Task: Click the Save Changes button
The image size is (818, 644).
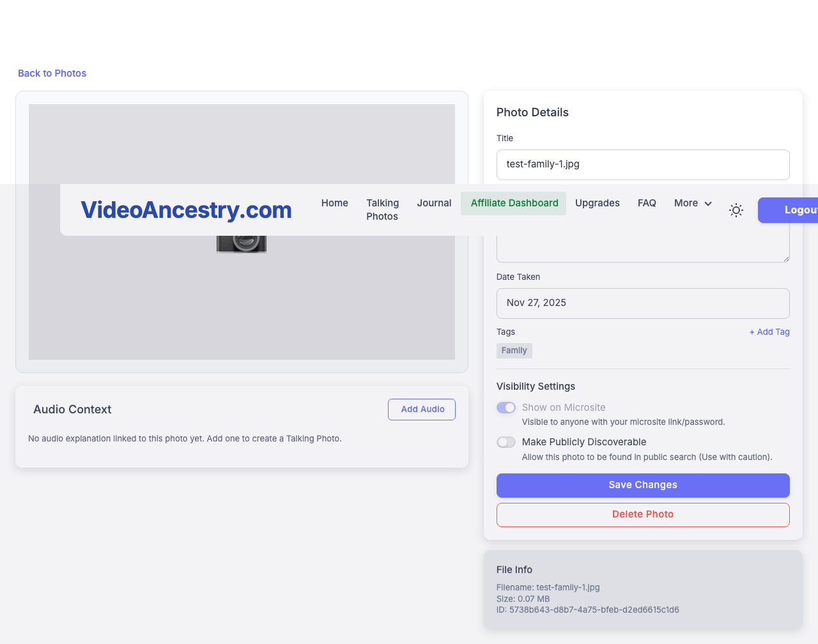Action: pyautogui.click(x=642, y=485)
